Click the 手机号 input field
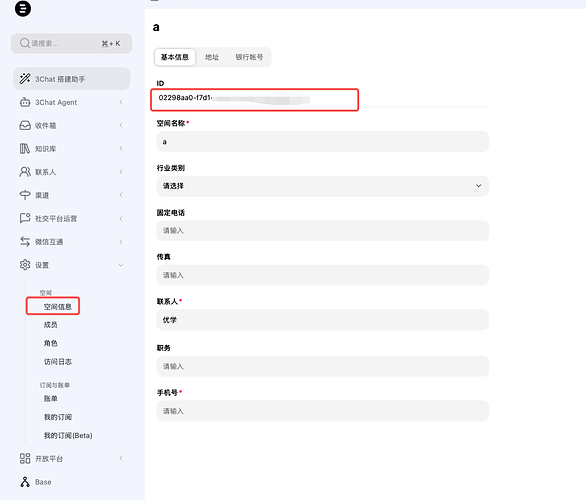The image size is (586, 500). (323, 411)
